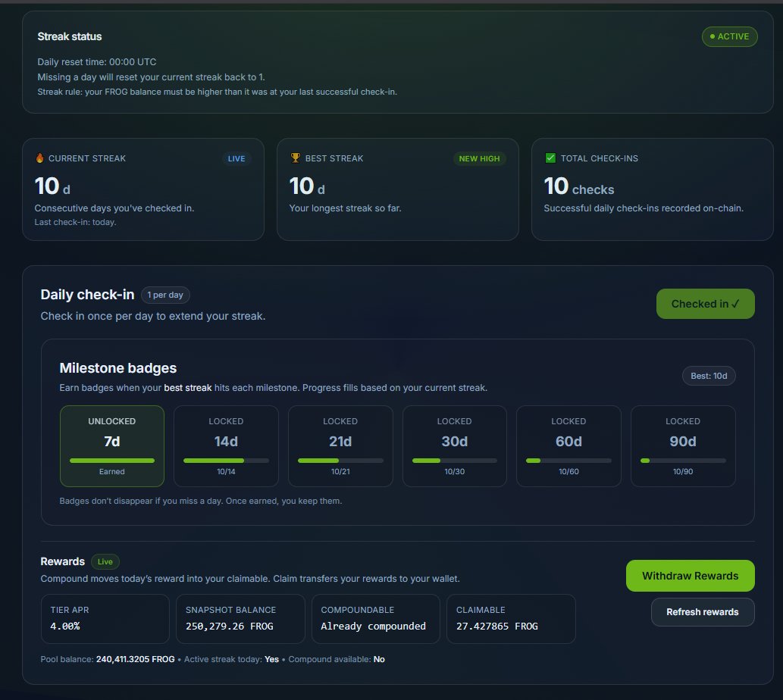Select the unlocked 7d milestone badge

pos(112,446)
